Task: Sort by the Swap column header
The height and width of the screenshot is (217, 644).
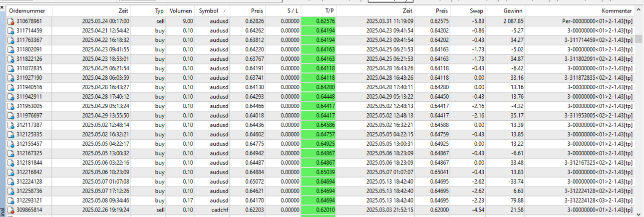Action: point(468,10)
